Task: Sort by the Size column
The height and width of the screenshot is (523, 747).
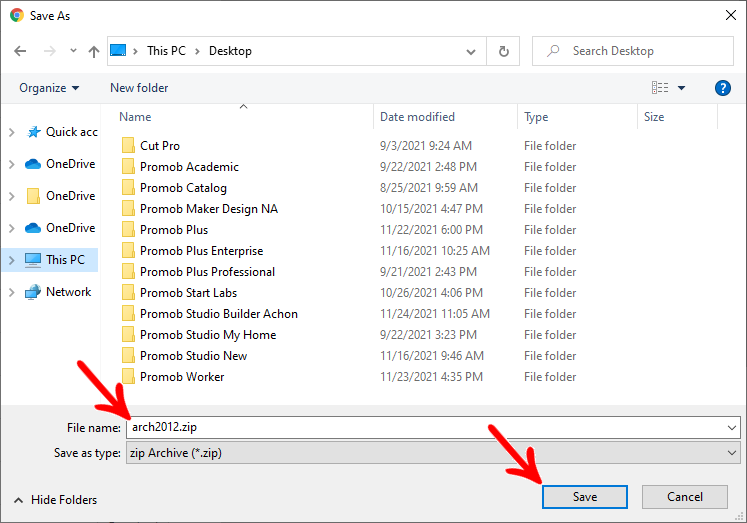Action: [654, 117]
